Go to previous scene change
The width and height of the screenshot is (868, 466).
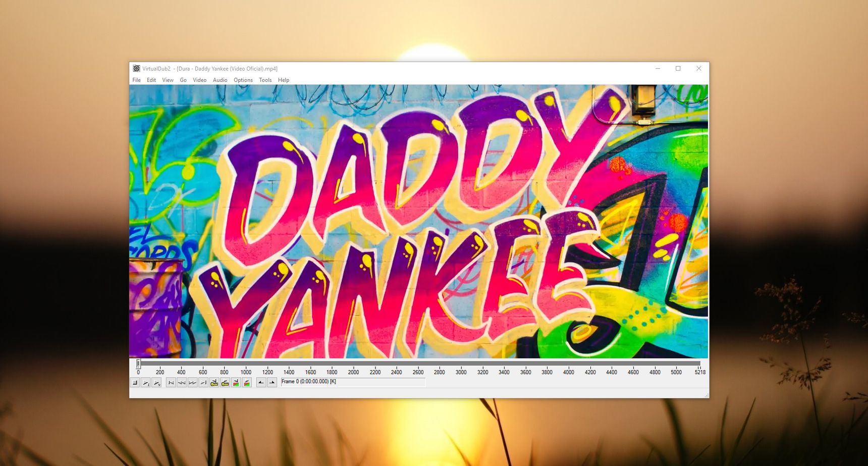click(x=236, y=383)
